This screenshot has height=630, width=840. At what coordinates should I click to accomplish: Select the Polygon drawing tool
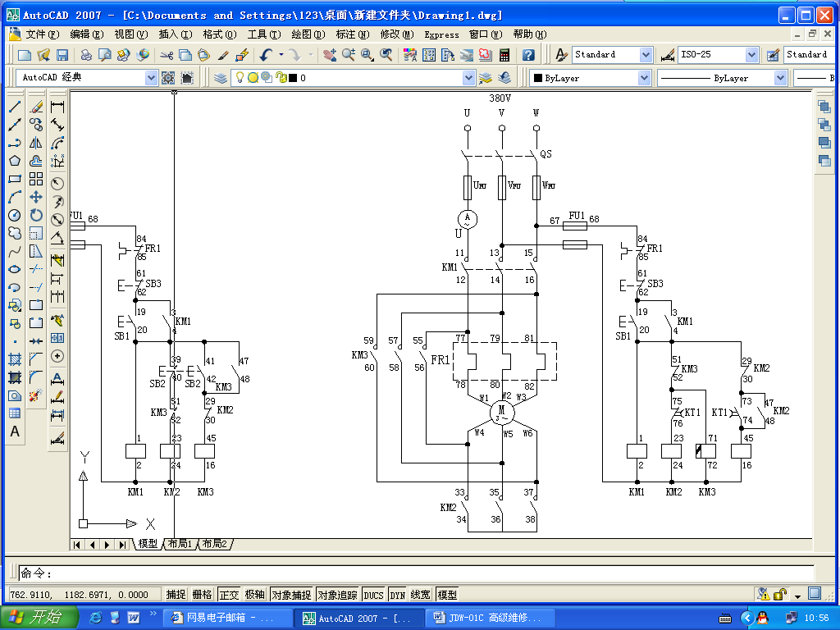click(x=15, y=161)
